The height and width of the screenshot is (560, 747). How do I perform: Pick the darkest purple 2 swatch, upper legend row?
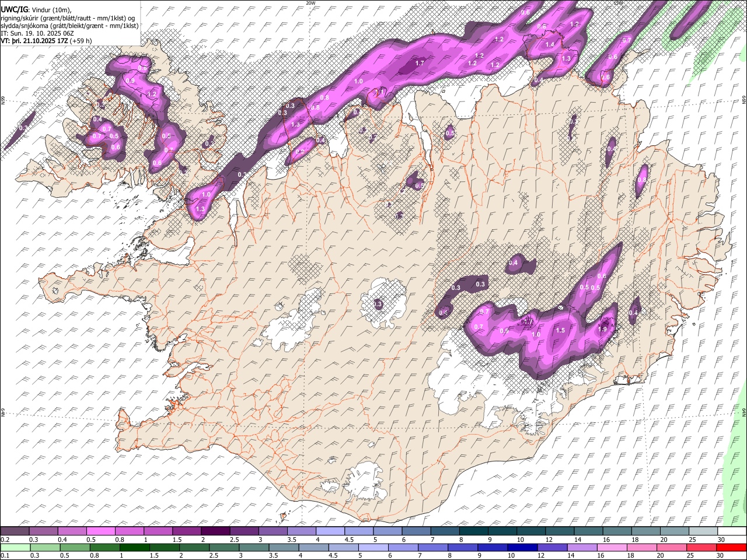[x=215, y=531]
